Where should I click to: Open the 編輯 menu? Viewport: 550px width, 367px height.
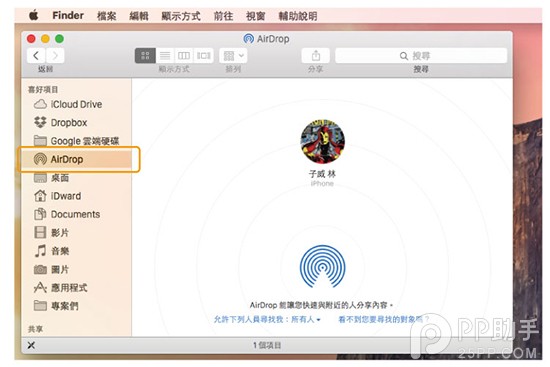coord(139,16)
